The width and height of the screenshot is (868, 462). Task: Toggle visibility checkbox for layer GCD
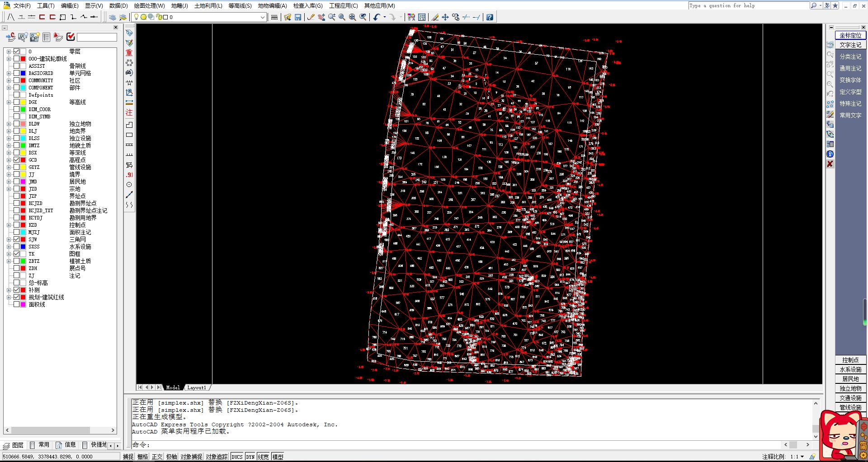17,160
